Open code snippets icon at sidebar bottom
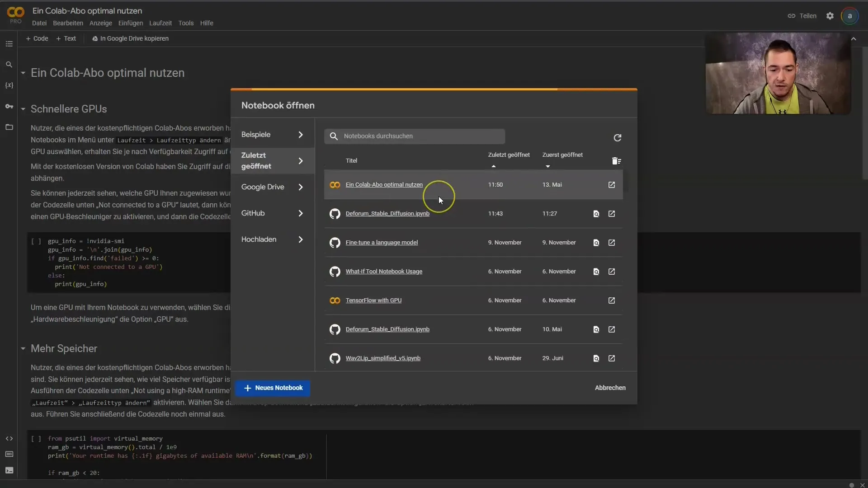This screenshot has height=488, width=868. (9, 438)
